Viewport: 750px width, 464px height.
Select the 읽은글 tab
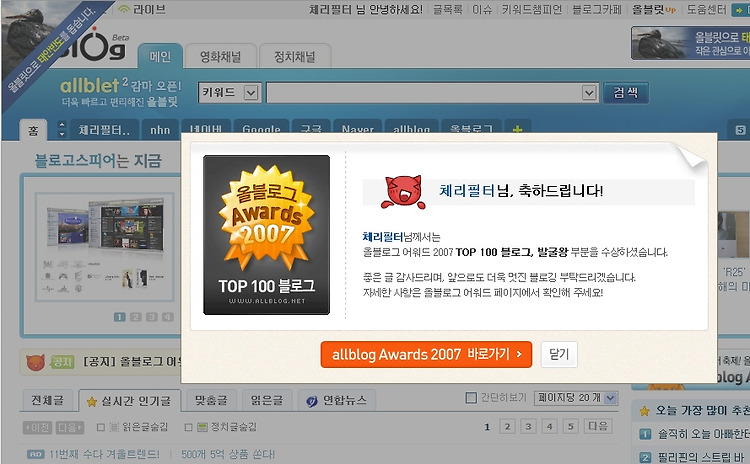click(x=266, y=400)
